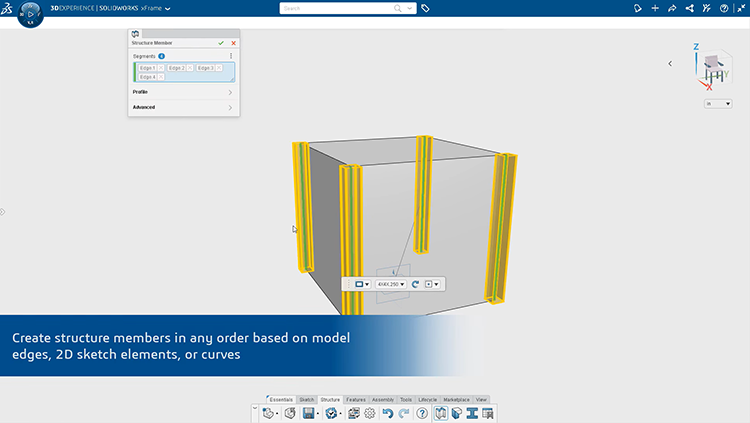Open the 4X4X.250 size dropdown
Viewport: 750px width, 423px height.
point(391,284)
